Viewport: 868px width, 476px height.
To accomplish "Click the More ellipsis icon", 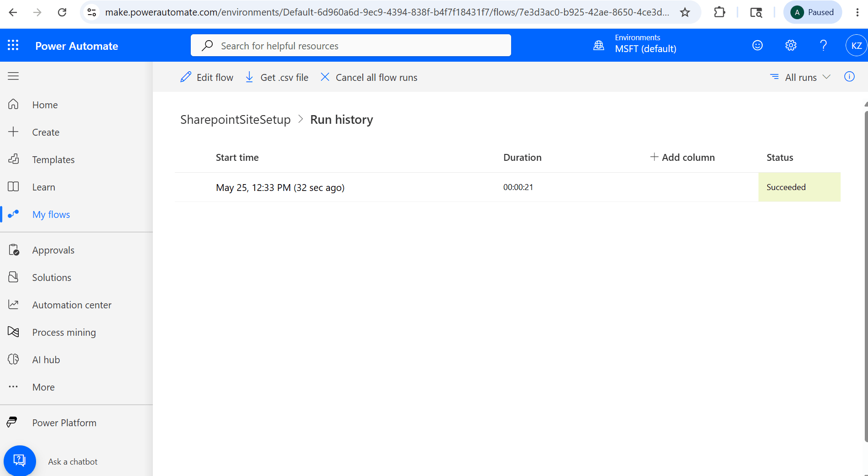I will click(x=14, y=387).
